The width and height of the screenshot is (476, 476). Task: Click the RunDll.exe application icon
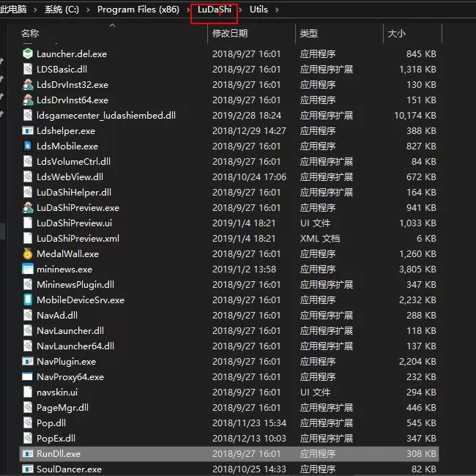28,453
